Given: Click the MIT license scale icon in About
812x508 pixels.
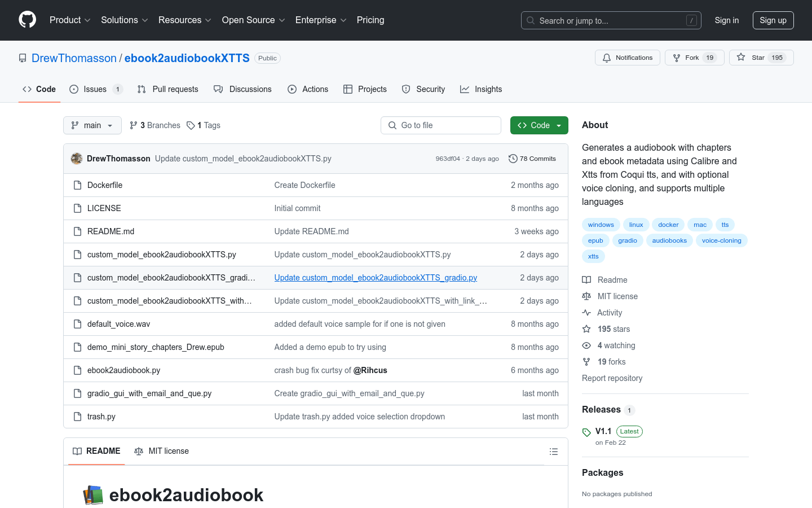Looking at the screenshot, I should (x=586, y=296).
